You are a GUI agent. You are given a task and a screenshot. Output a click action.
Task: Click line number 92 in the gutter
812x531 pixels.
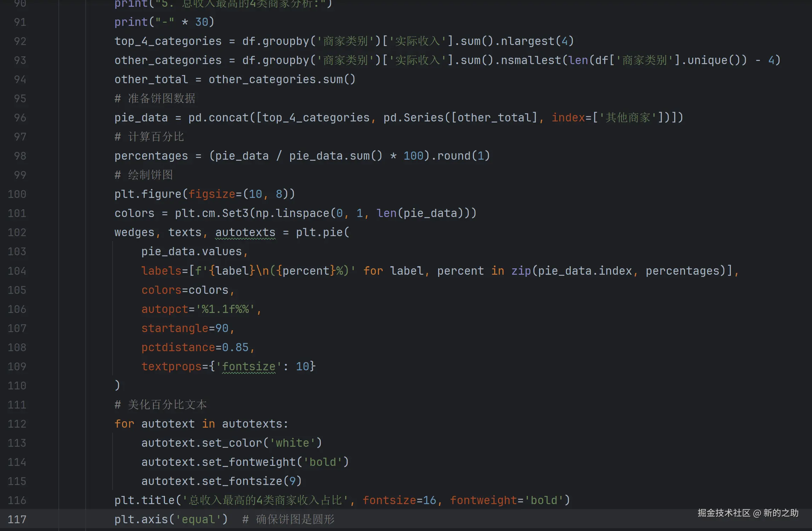tap(20, 41)
